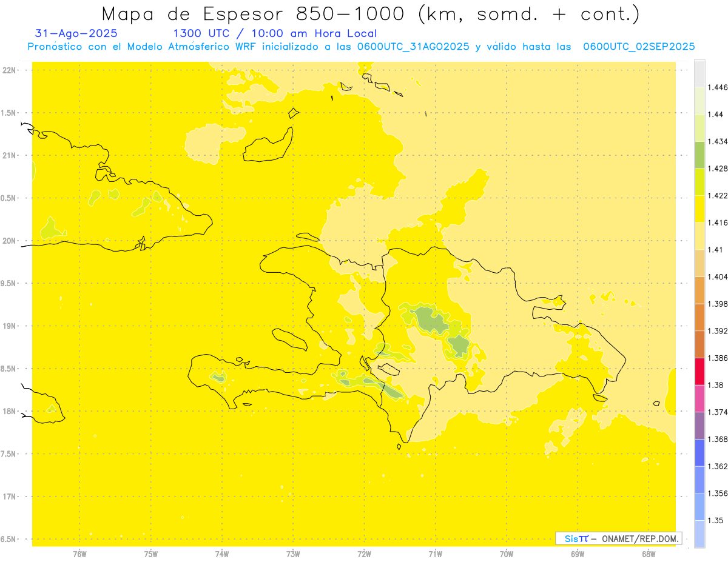Click the latitude axis label '20N'
Screen dimensions: 728x562
(10, 241)
